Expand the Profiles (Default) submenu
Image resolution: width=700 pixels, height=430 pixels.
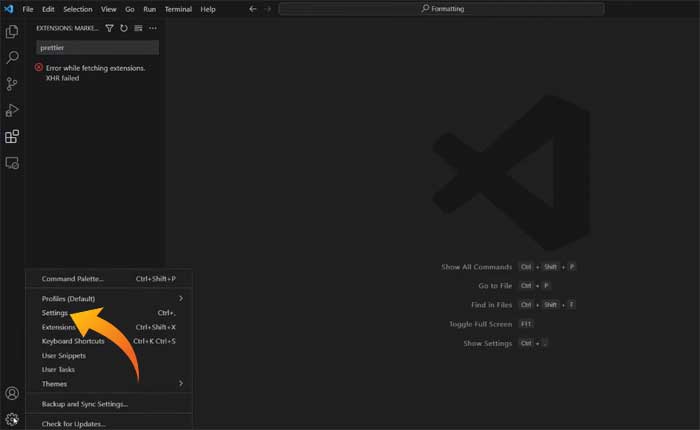tap(181, 298)
